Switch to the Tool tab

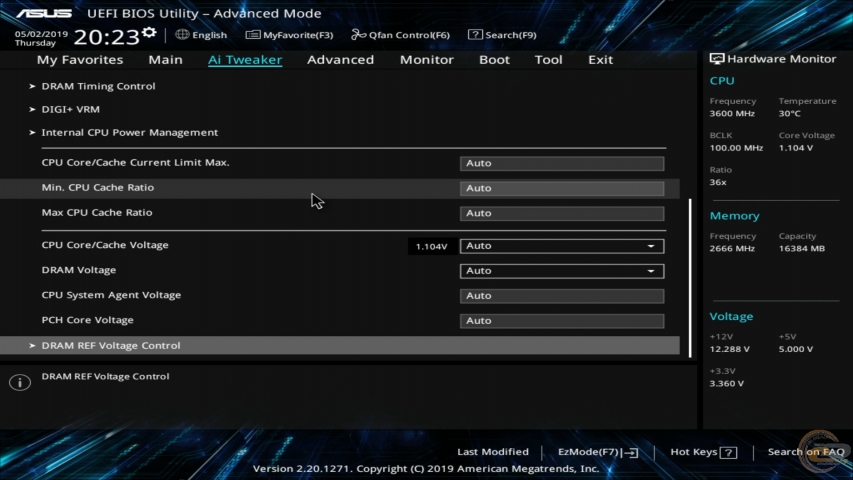click(x=548, y=60)
